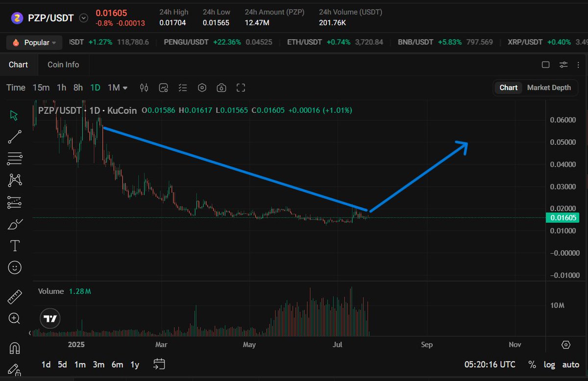Set range to 1m

[x=80, y=364]
